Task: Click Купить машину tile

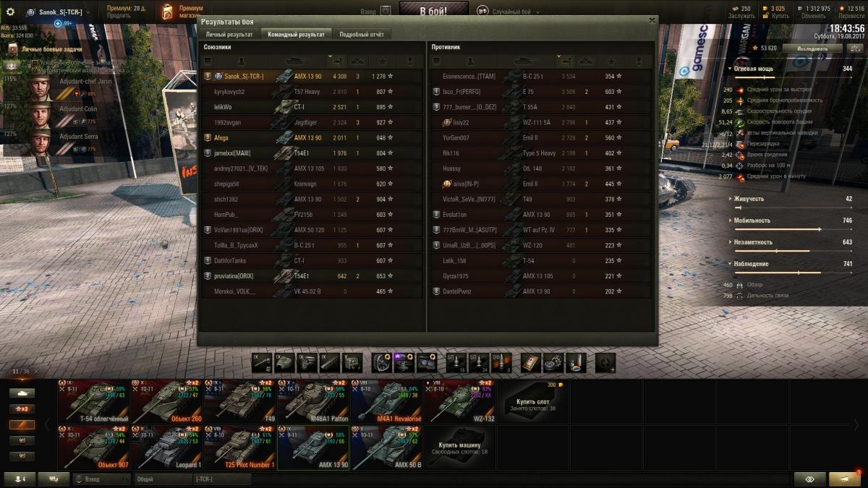Action: click(459, 448)
